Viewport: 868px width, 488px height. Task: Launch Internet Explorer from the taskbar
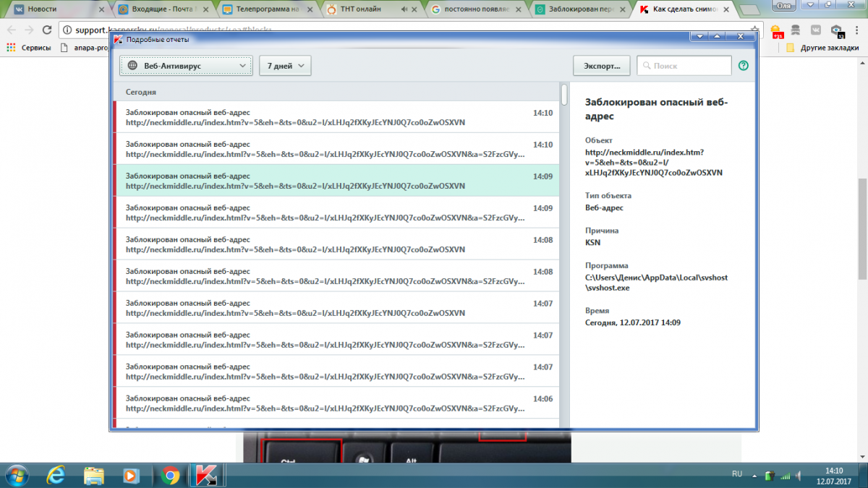coord(56,475)
